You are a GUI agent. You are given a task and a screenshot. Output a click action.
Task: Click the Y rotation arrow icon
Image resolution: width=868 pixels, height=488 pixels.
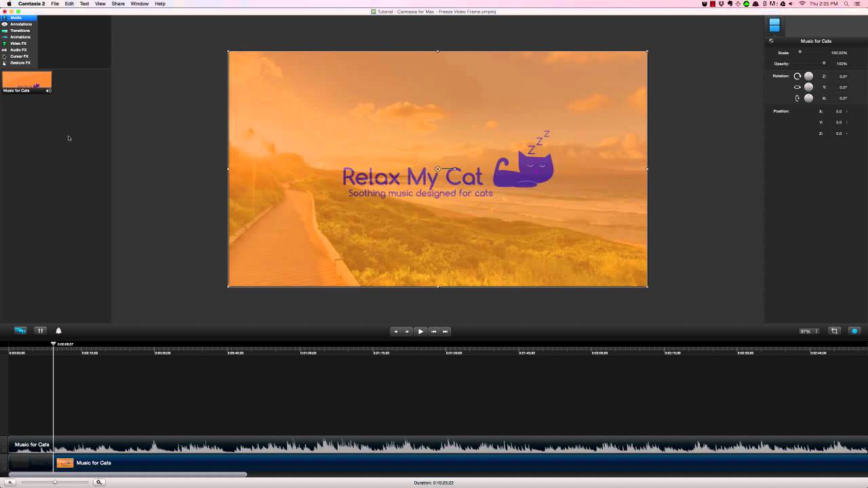click(797, 87)
